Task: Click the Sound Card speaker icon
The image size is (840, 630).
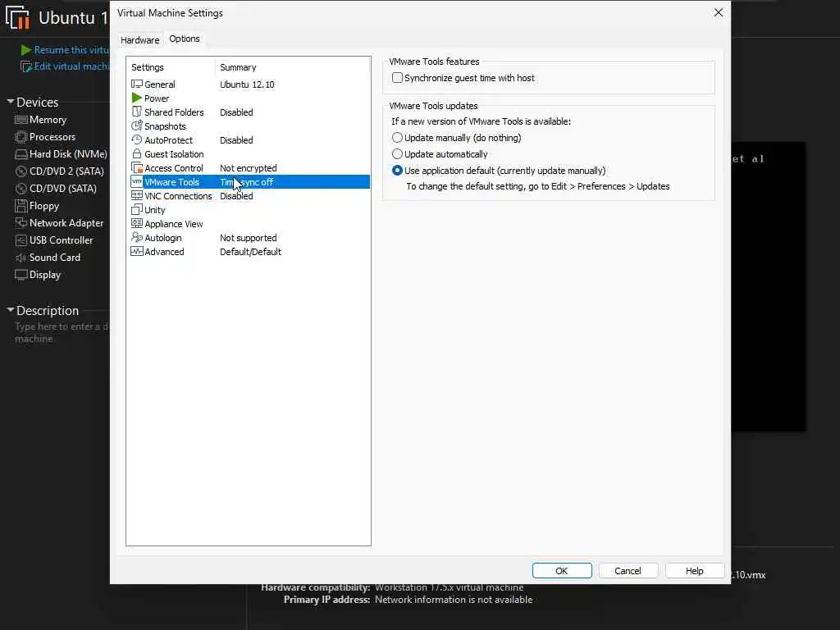Action: click(x=21, y=258)
